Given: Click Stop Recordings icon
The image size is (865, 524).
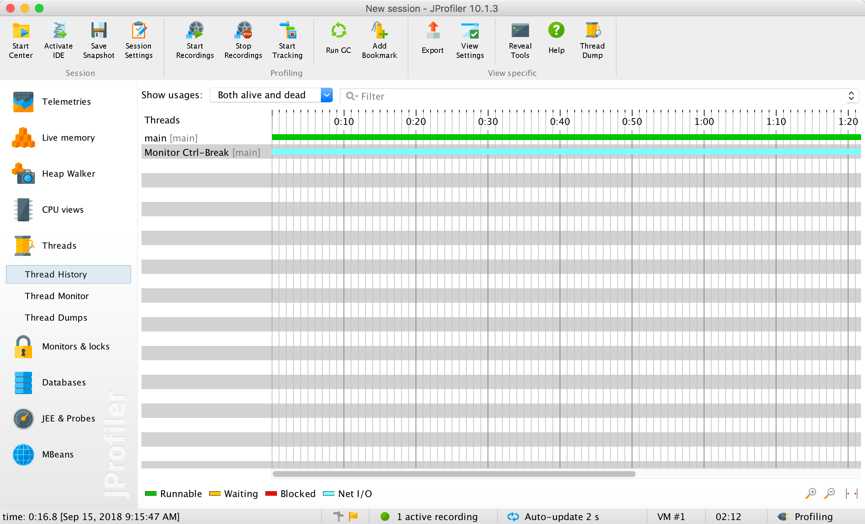Looking at the screenshot, I should click(243, 40).
